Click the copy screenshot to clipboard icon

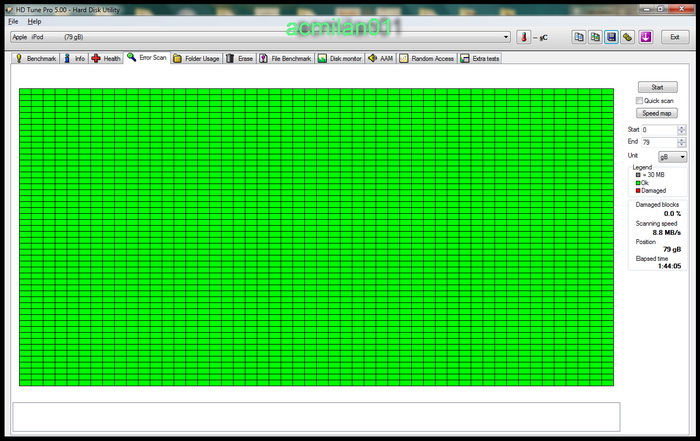click(595, 37)
